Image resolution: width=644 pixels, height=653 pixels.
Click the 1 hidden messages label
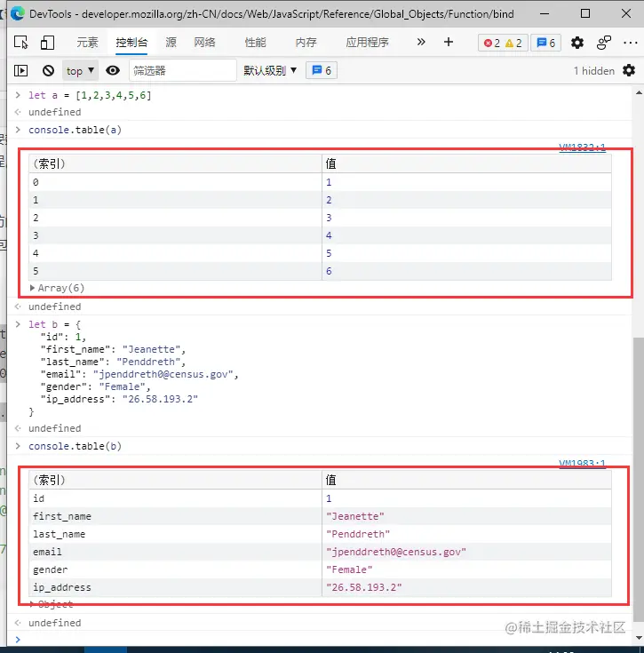(593, 71)
